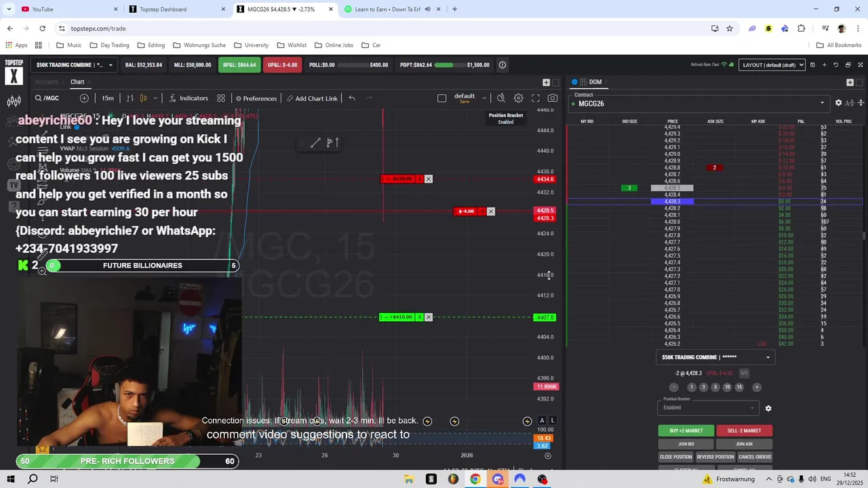Open position bracket settings gear
This screenshot has height=488, width=868.
pyautogui.click(x=768, y=408)
